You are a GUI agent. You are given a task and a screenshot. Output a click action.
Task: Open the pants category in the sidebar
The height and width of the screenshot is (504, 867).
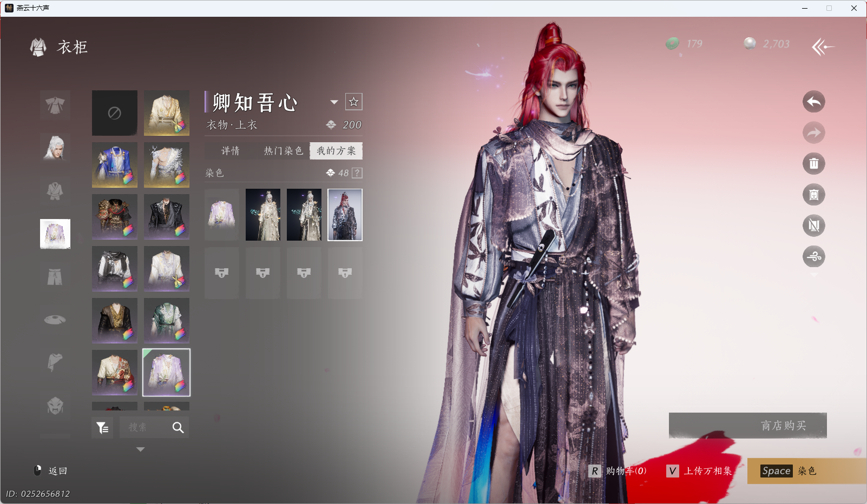(55, 276)
